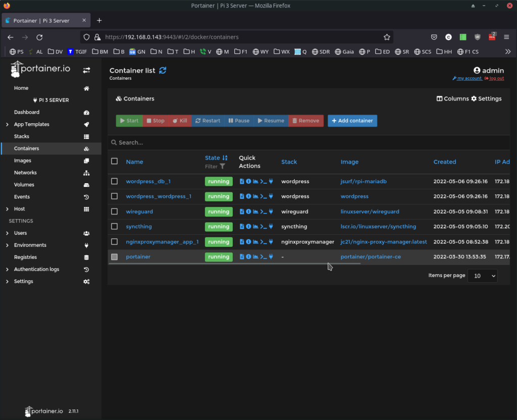This screenshot has width=517, height=420.
Task: Click the Stop button
Action: [x=156, y=121]
